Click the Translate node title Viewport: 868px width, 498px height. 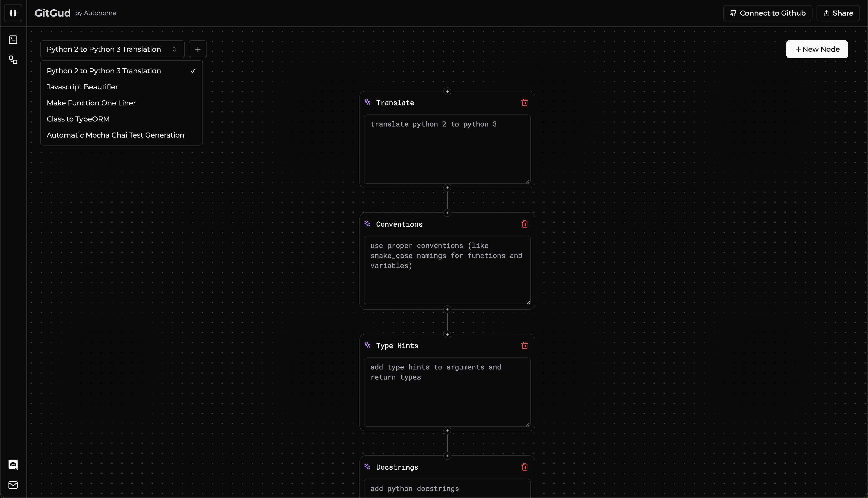pos(395,103)
